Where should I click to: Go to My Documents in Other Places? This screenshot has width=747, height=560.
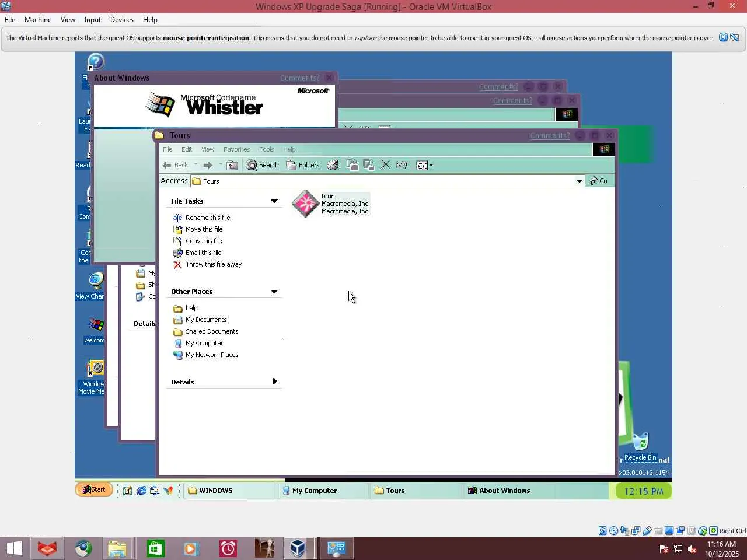click(x=206, y=320)
